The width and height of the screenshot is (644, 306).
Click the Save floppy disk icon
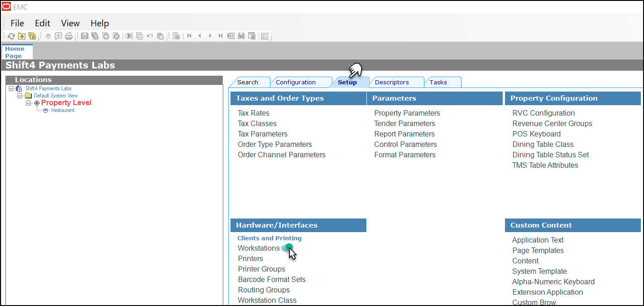coord(85,36)
